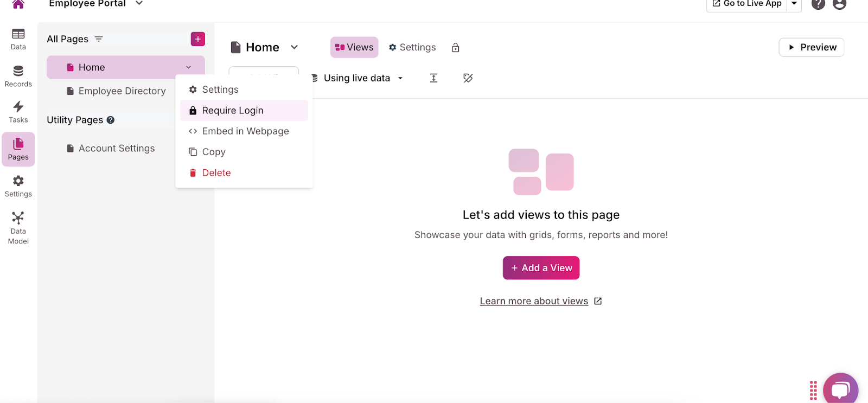This screenshot has width=868, height=403.
Task: Choose Embed in Webpage menu option
Action: pos(245,131)
